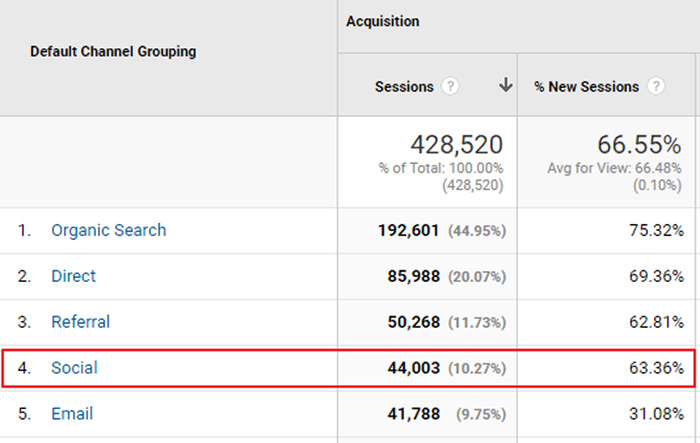
Task: Click the Organic Search sessions value 192,601
Action: 408,230
